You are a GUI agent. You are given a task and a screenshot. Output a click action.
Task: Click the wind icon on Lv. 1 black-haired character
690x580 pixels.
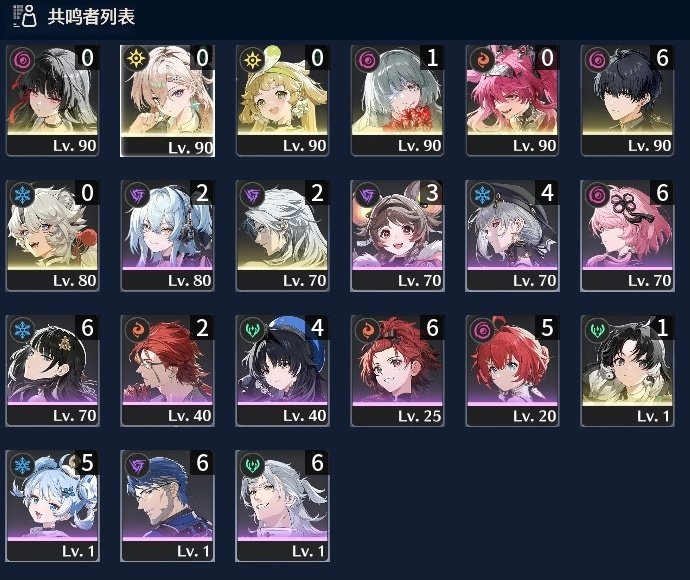597,329
